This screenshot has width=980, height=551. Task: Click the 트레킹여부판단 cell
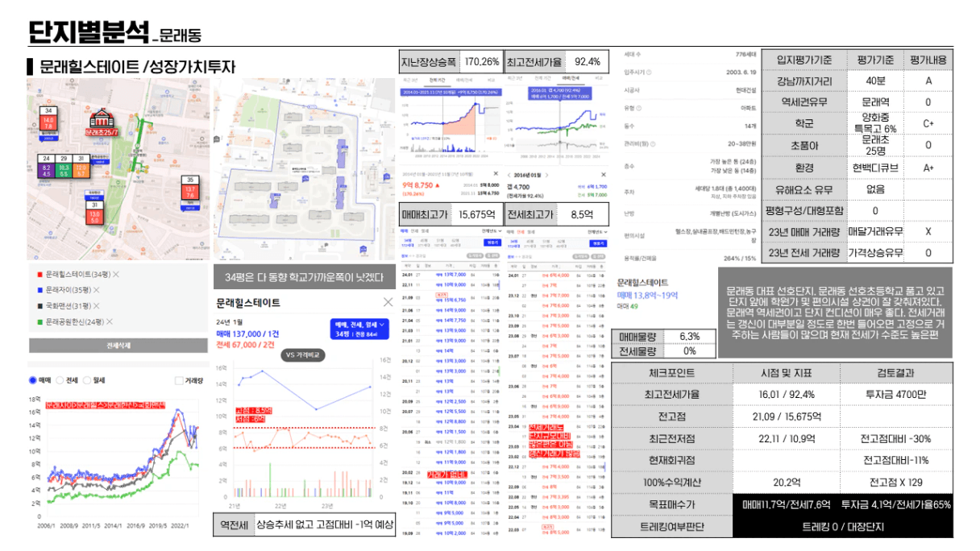pyautogui.click(x=672, y=526)
